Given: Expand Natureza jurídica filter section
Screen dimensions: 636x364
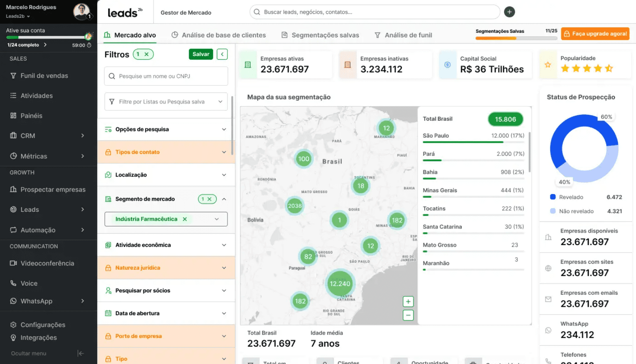Looking at the screenshot, I should tap(224, 268).
